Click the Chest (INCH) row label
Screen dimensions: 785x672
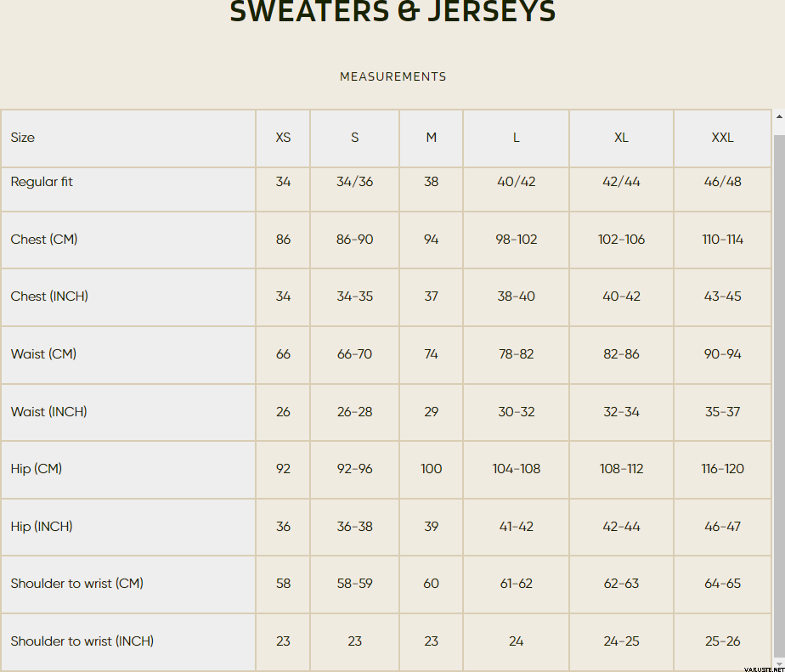[x=49, y=296]
